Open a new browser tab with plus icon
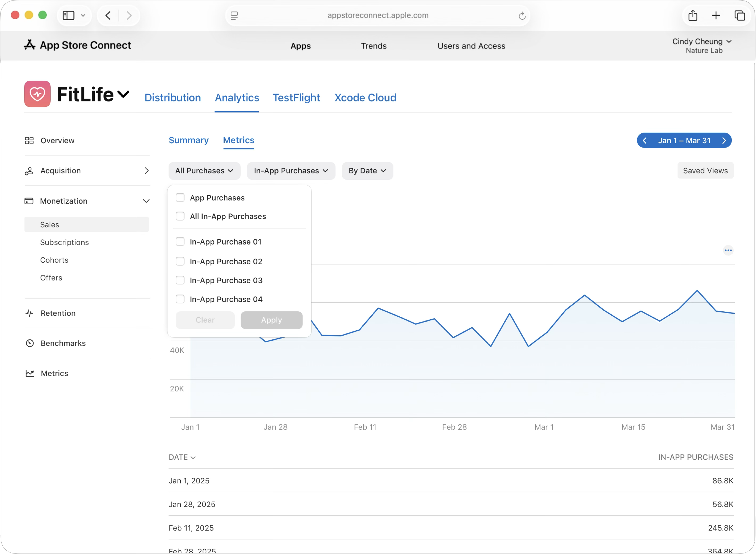 click(716, 15)
